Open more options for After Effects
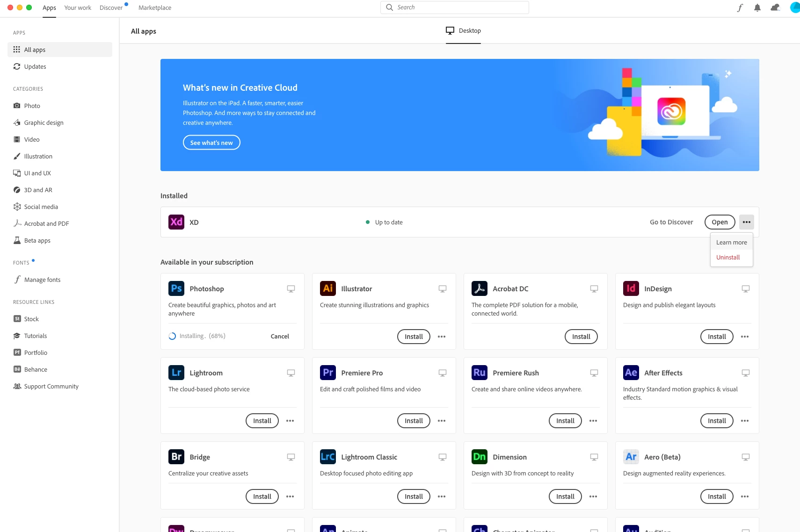Image resolution: width=800 pixels, height=532 pixels. pyautogui.click(x=745, y=421)
